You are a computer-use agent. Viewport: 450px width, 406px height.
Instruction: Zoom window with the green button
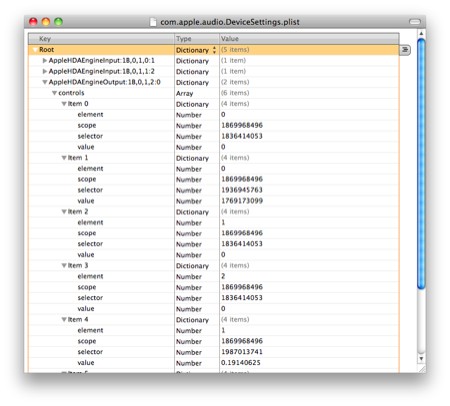coord(58,22)
